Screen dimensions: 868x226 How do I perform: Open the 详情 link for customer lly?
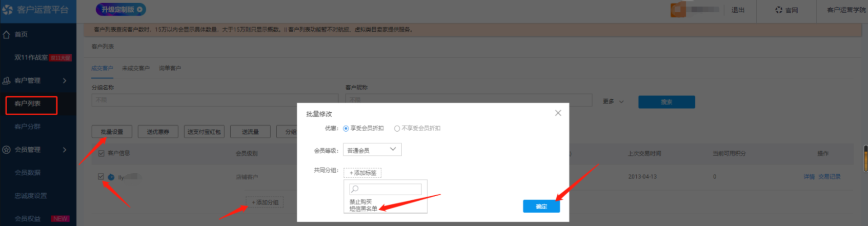click(x=809, y=177)
